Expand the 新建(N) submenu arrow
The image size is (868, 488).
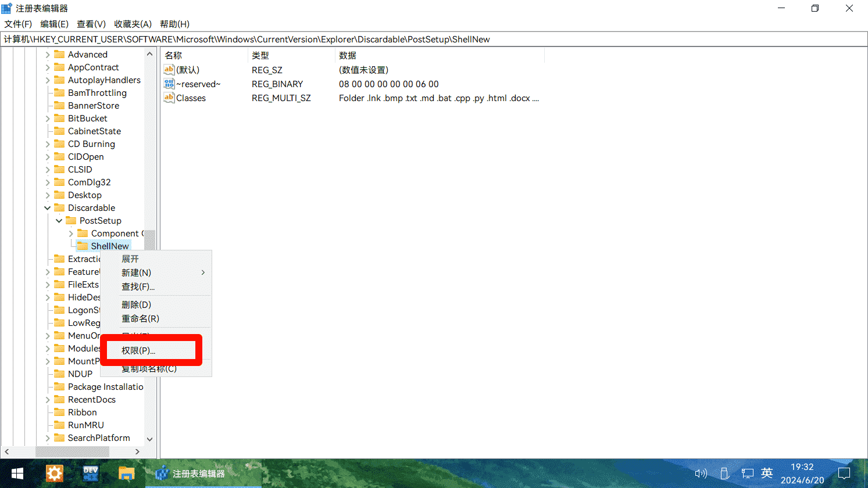(203, 272)
